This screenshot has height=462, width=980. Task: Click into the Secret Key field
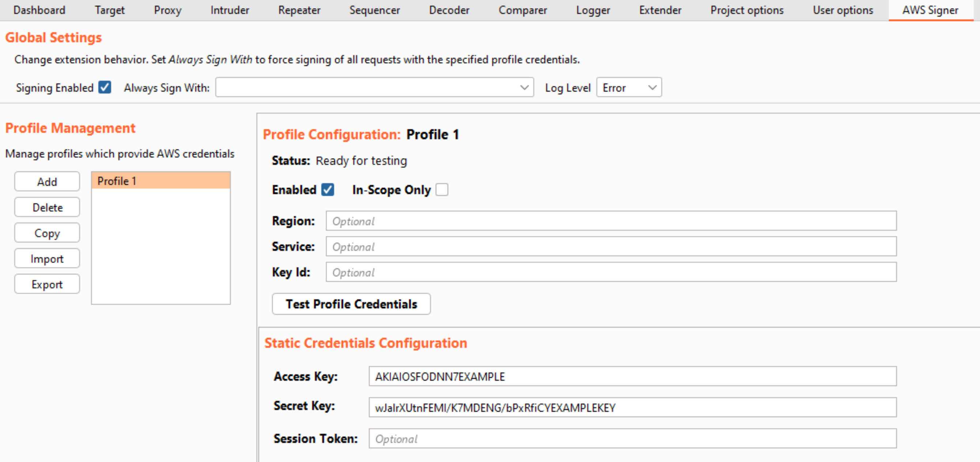(x=632, y=407)
